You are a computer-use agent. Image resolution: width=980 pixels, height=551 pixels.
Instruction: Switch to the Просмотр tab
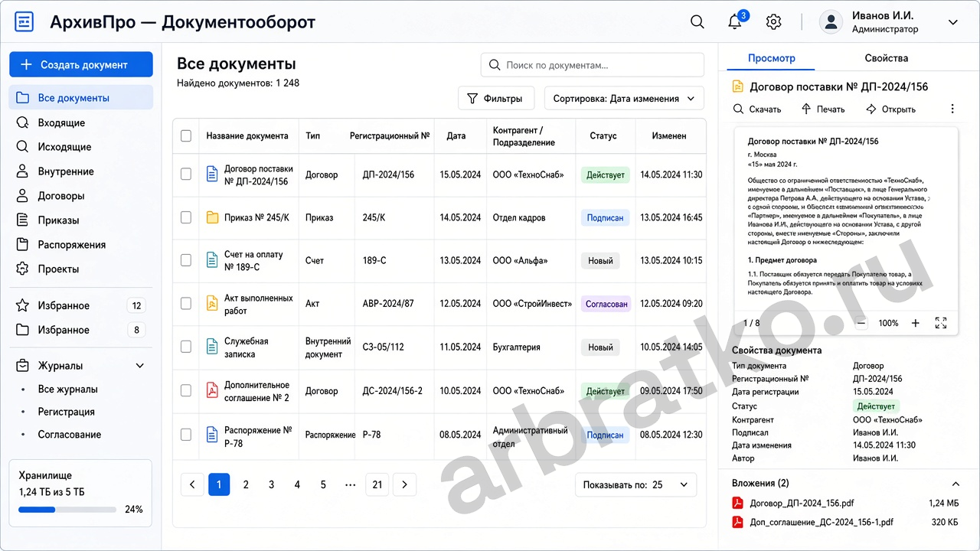(772, 58)
